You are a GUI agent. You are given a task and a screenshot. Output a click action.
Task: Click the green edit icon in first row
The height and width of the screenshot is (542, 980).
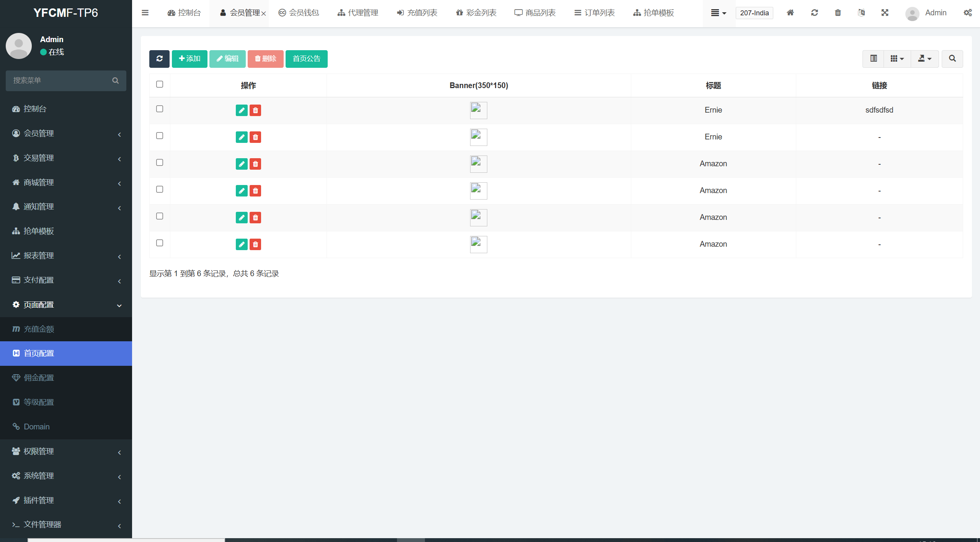click(x=242, y=110)
